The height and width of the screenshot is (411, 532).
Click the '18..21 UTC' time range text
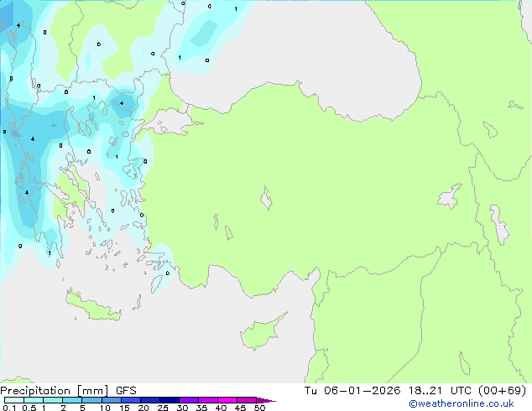tap(440, 391)
